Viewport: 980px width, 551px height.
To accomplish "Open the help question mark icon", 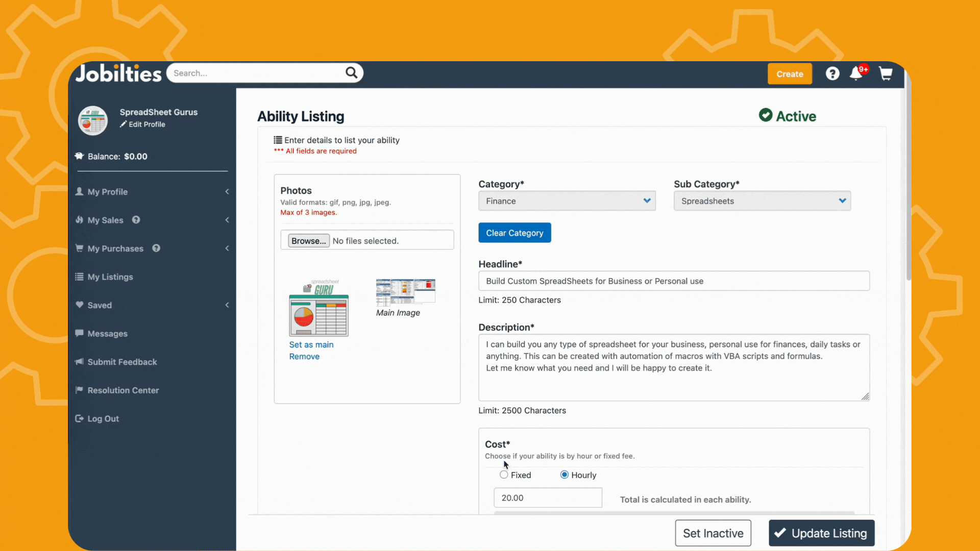I will 832,74.
